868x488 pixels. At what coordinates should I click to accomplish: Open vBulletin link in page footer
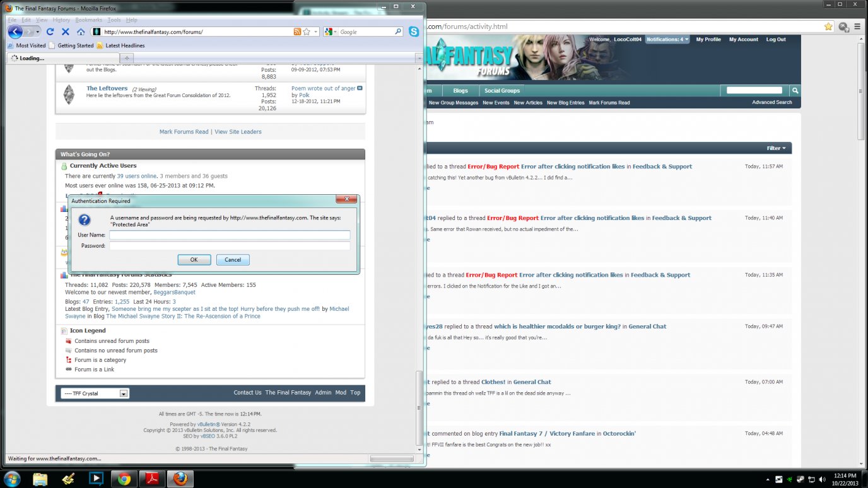[x=209, y=424]
